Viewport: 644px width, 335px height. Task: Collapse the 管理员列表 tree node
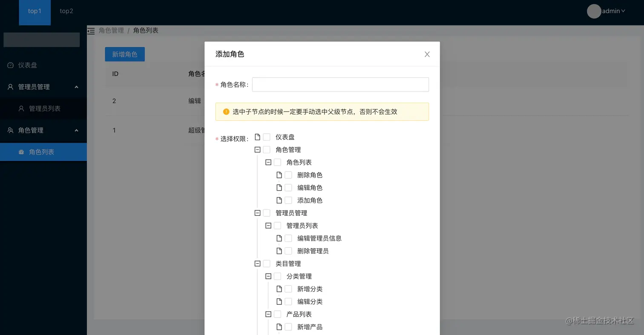point(268,226)
